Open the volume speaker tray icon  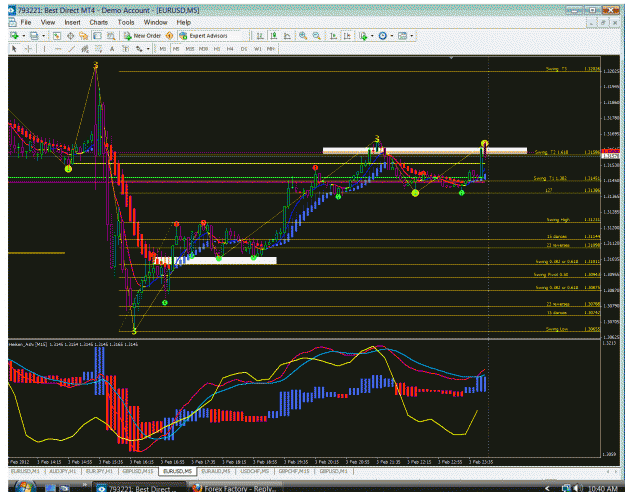coord(577,488)
